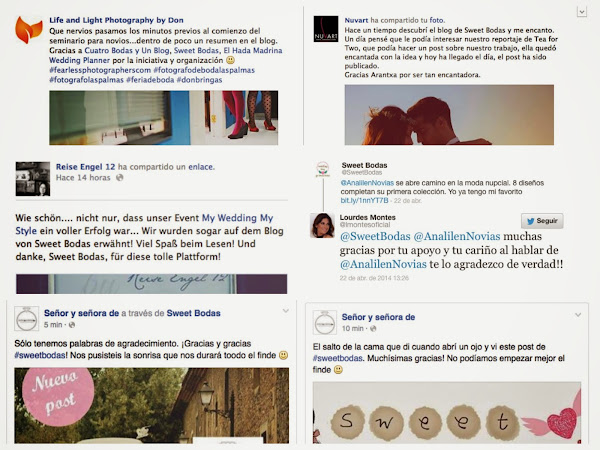Viewport: 600px width, 450px height.
Task: Click the #fearlessphotographerscom hashtag
Action: [100, 70]
